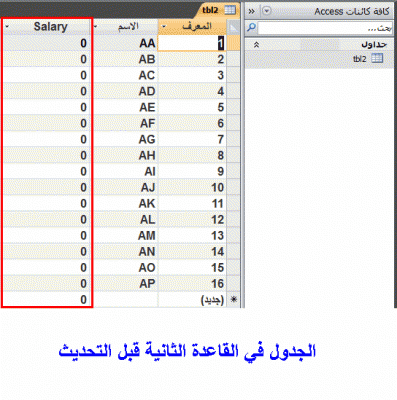
Task: Open the الاسم column dropdown arrow
Action: (x=96, y=27)
